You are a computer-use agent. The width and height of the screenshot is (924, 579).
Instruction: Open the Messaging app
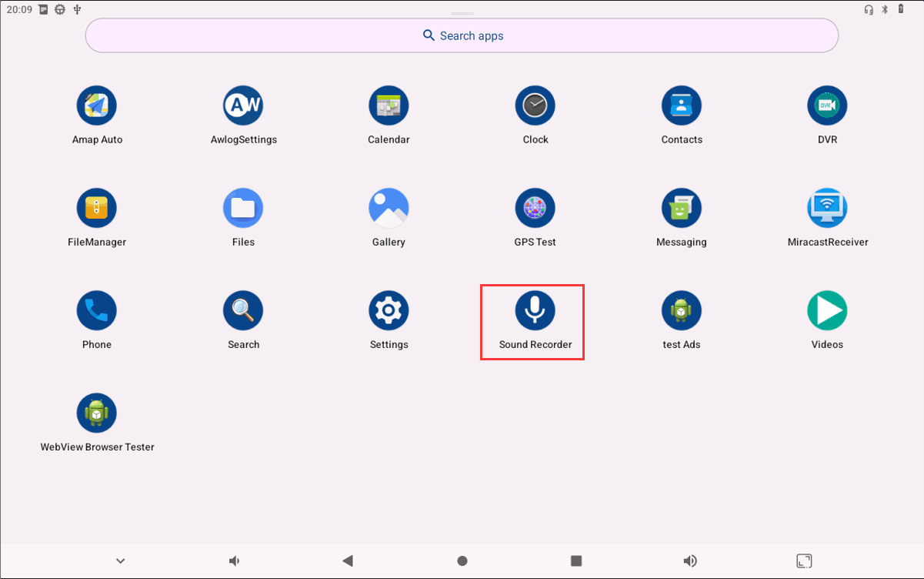point(681,208)
